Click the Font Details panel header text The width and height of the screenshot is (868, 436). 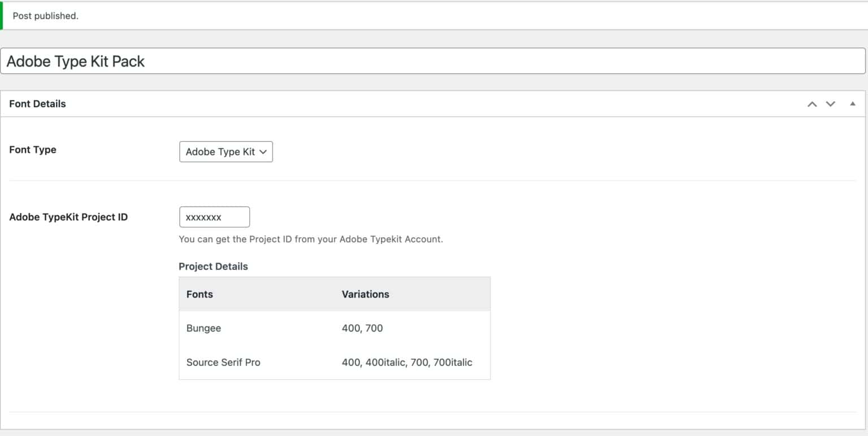[x=37, y=103]
